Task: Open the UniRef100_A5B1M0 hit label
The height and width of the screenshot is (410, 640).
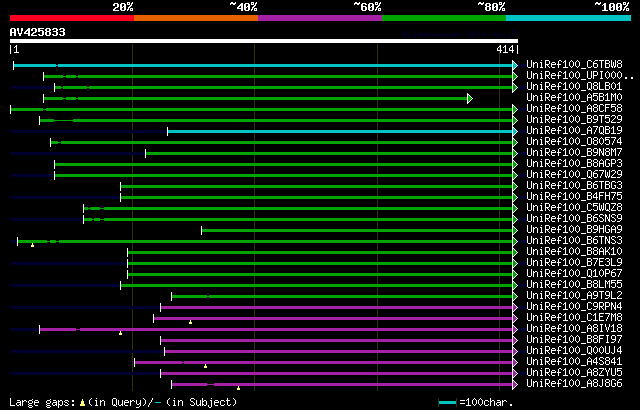Action: [x=574, y=98]
